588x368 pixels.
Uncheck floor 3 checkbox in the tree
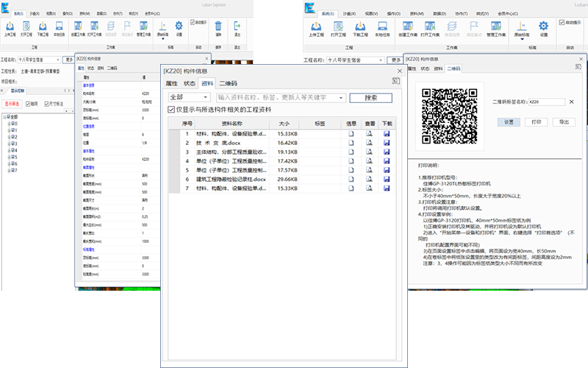(x=12, y=144)
